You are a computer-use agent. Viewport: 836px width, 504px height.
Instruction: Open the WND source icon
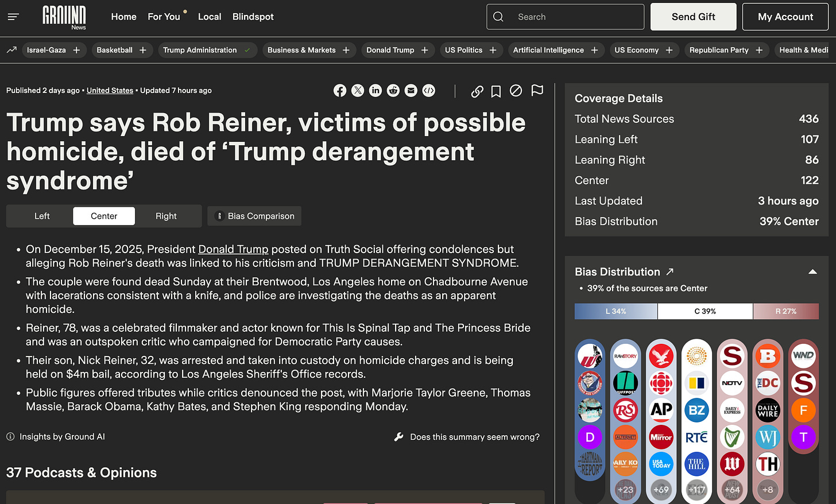point(803,356)
